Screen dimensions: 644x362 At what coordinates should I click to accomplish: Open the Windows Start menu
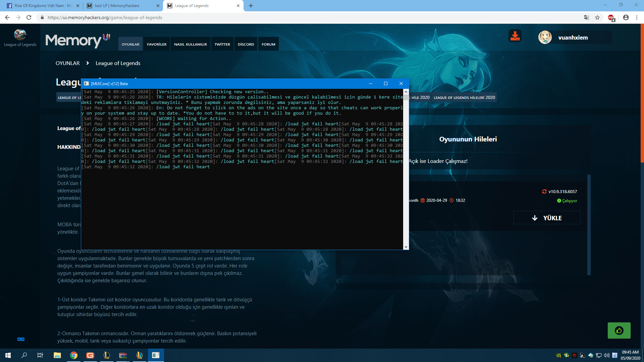8,355
